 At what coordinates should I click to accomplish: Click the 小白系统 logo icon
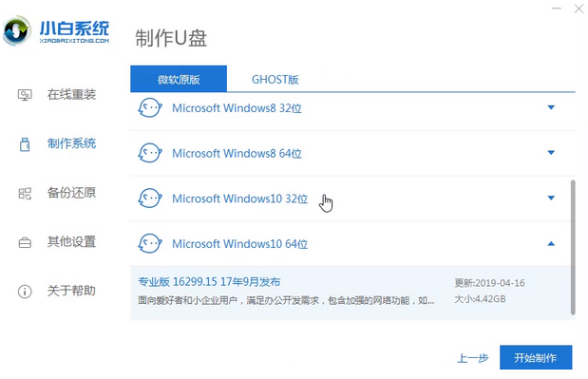click(16, 31)
